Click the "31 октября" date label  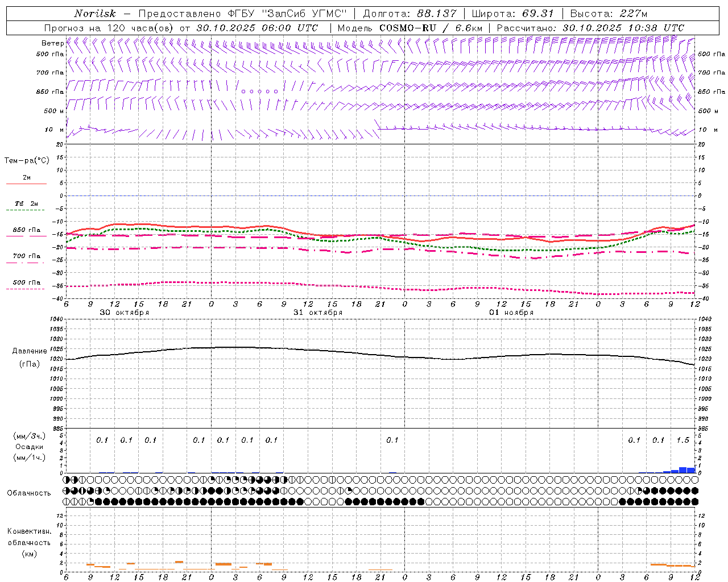pos(318,313)
